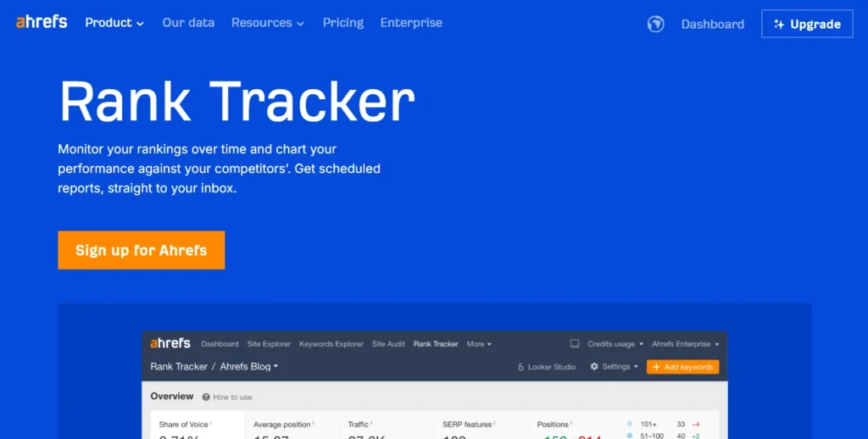The width and height of the screenshot is (868, 439).
Task: Click the Looker Studio icon
Action: pyautogui.click(x=520, y=367)
